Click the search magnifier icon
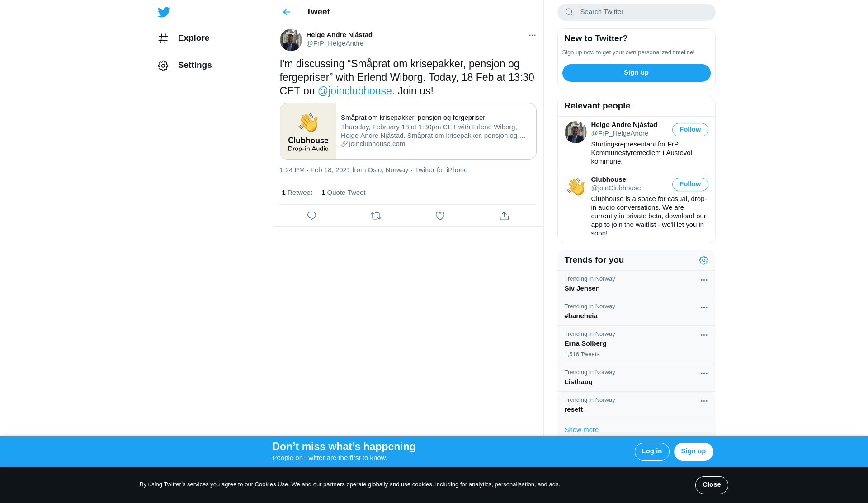This screenshot has height=503, width=868. pyautogui.click(x=569, y=12)
